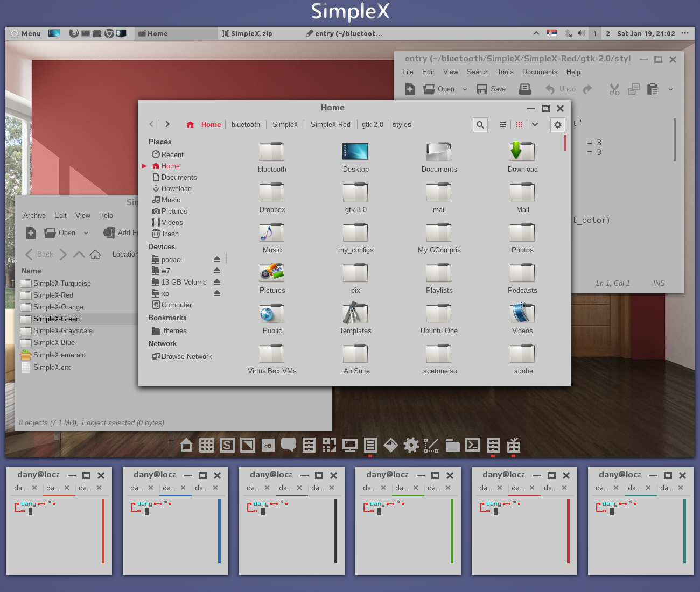The image size is (700, 592).
Task: Go back in file manager history
Action: click(x=151, y=124)
